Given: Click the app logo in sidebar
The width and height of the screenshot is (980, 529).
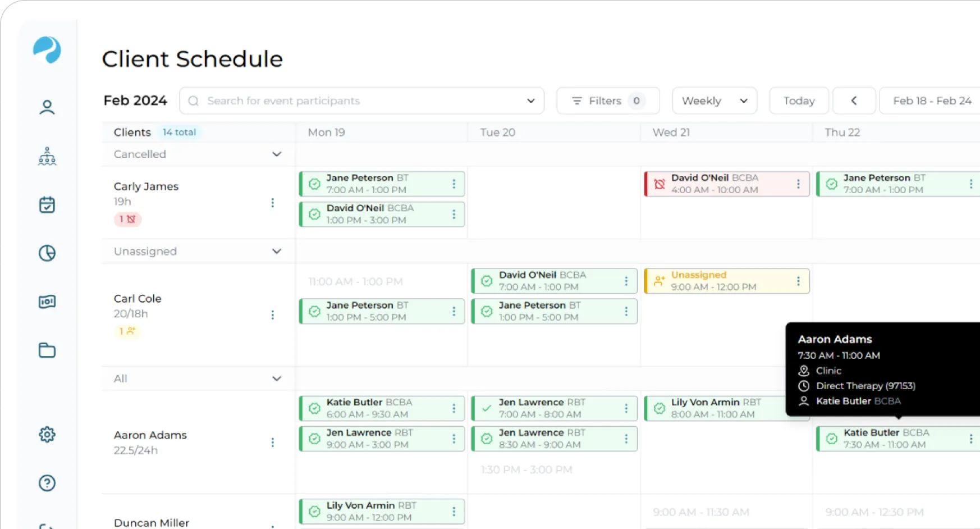Looking at the screenshot, I should [x=47, y=49].
